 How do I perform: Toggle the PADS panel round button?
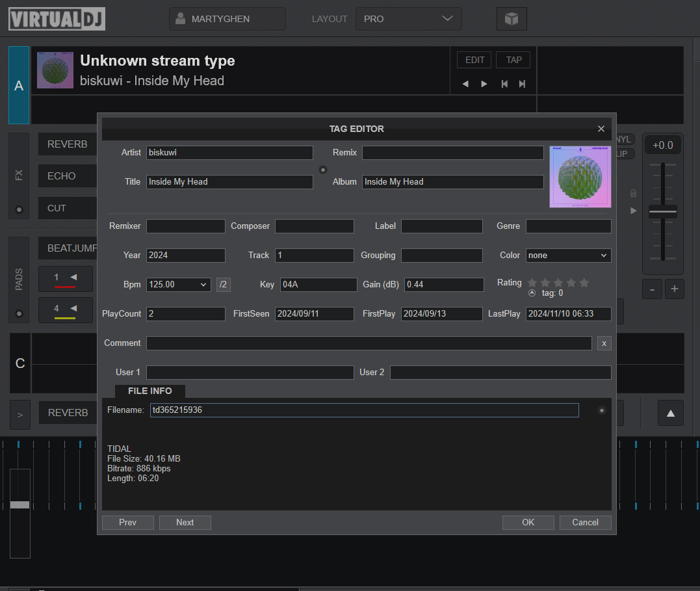pos(19,313)
